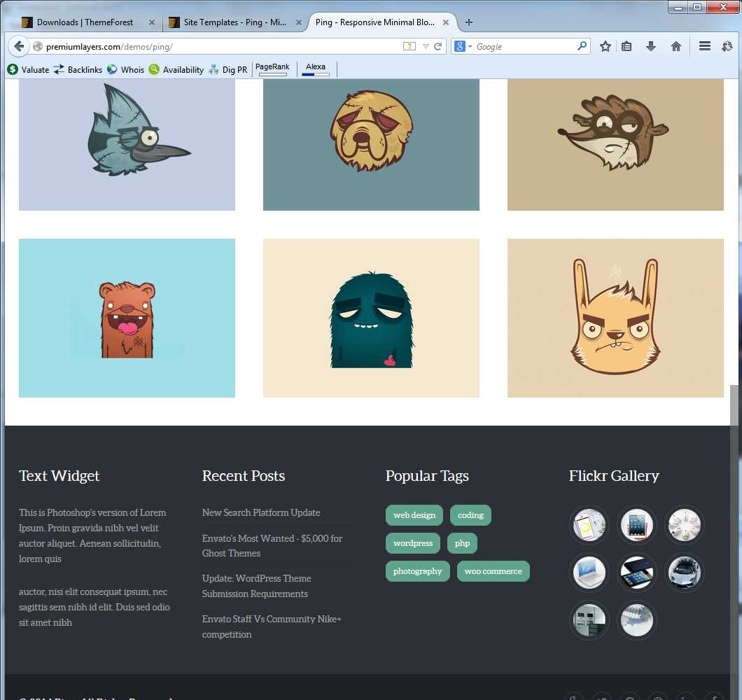
Task: Open the iPad Flickr gallery thumbnail
Action: (x=636, y=526)
